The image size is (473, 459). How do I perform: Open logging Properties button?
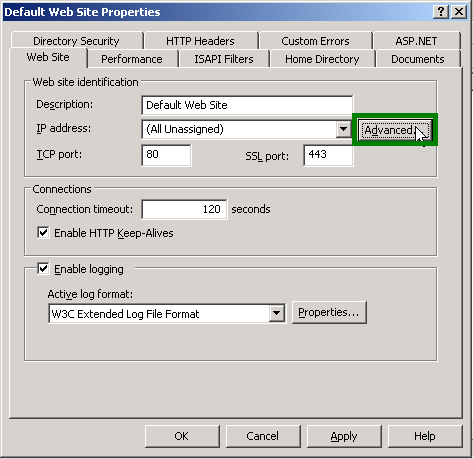click(329, 313)
